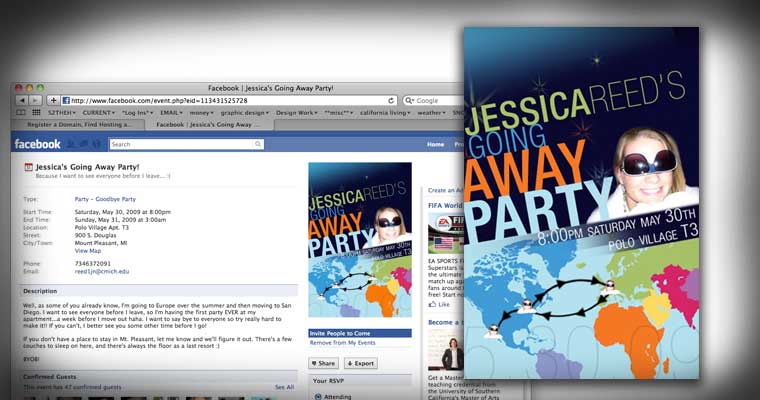Image resolution: width=760 pixels, height=400 pixels.
Task: Open the S2THEH bookmarks folder
Action: [62, 112]
